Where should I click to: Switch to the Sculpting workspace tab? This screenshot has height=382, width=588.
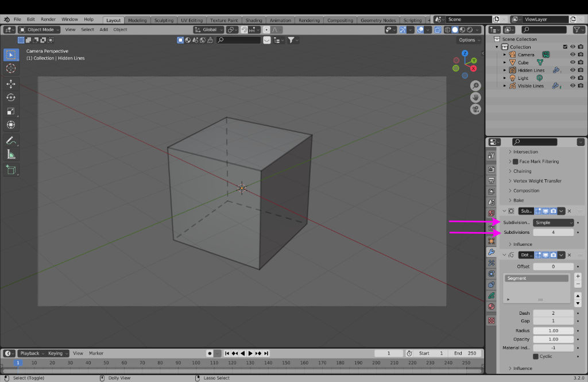[164, 20]
